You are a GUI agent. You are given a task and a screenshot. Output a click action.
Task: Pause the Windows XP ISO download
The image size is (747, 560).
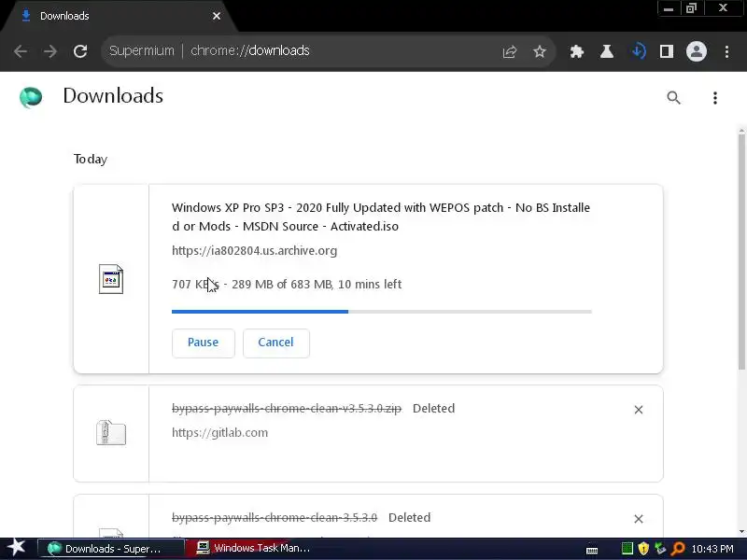coord(203,343)
